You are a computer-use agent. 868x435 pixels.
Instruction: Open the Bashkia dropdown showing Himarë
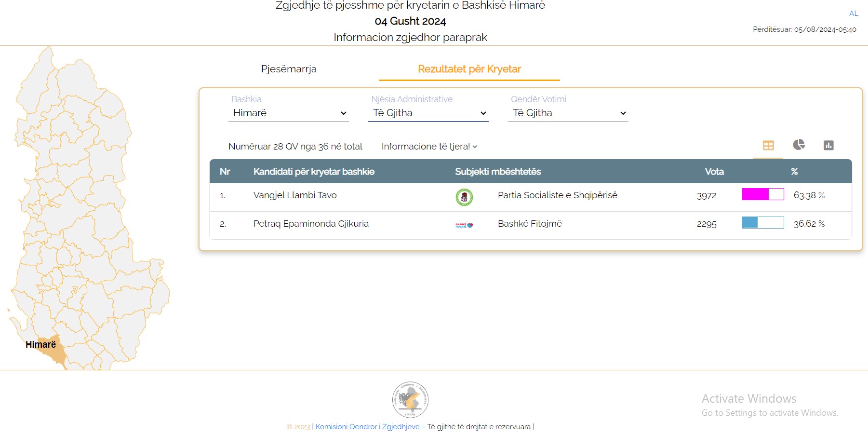point(289,113)
